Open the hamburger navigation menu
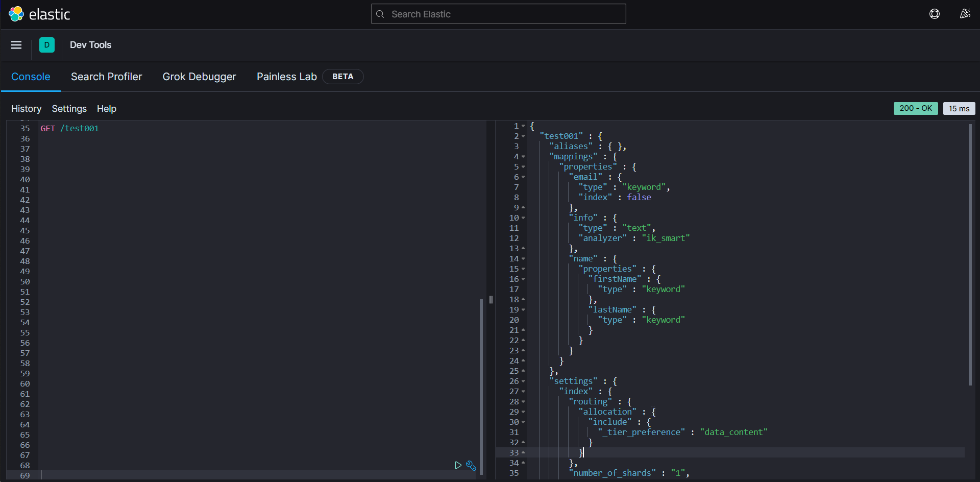Screen dimensions: 980x482 [x=16, y=45]
